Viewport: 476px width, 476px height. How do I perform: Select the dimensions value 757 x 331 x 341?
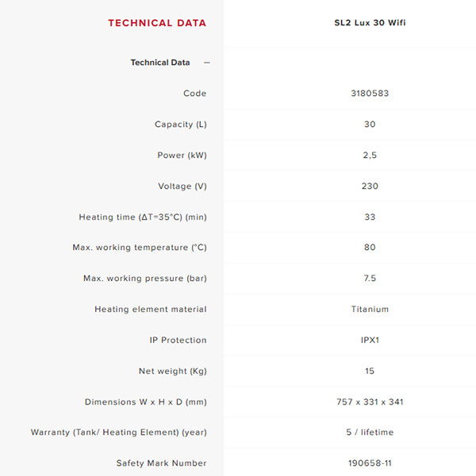coord(370,402)
